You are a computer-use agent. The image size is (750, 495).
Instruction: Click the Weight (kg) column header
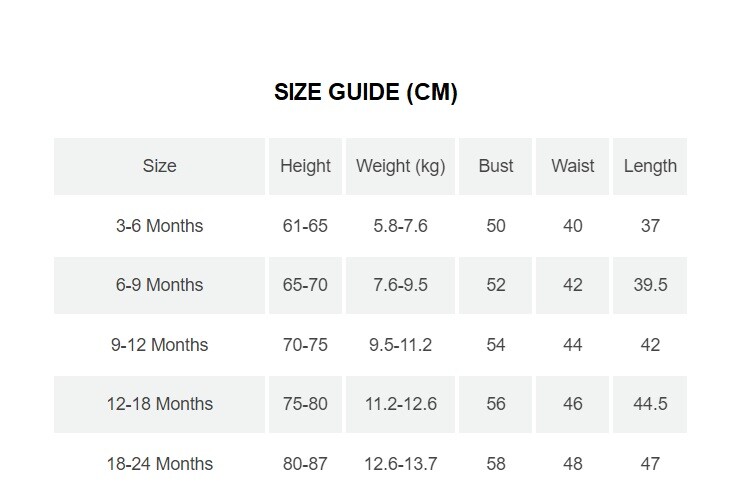(400, 166)
